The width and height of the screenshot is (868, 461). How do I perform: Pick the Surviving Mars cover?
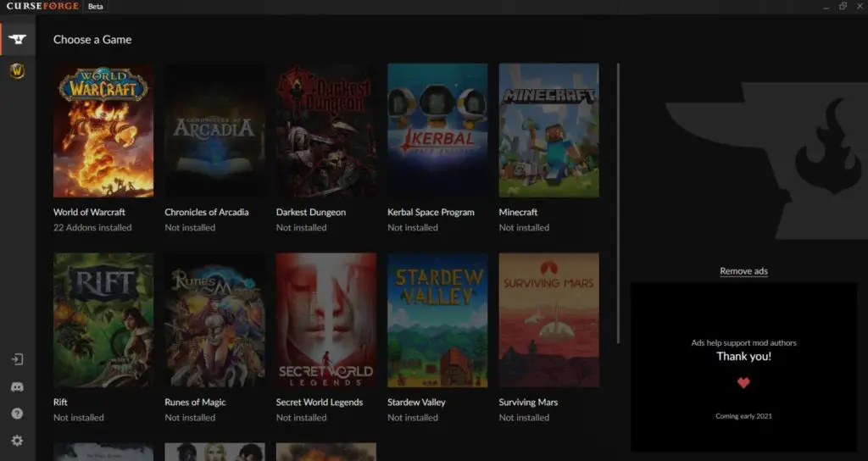click(548, 319)
